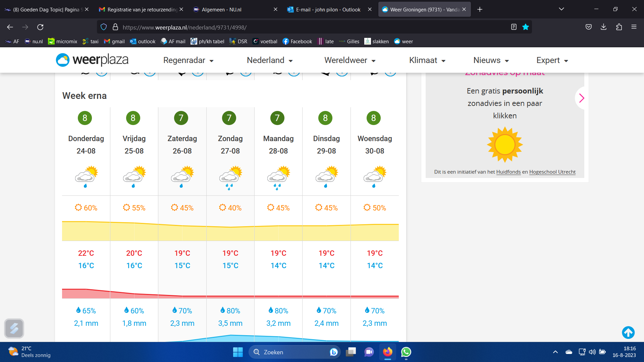Expand the Nederland dropdown menu
644x362 pixels.
tap(270, 60)
